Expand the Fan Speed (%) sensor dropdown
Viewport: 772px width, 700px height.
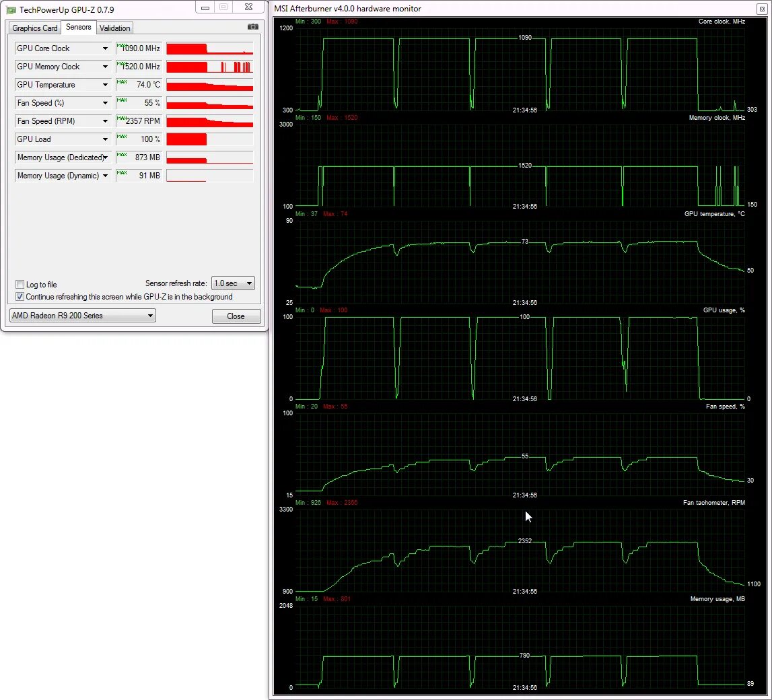(105, 103)
